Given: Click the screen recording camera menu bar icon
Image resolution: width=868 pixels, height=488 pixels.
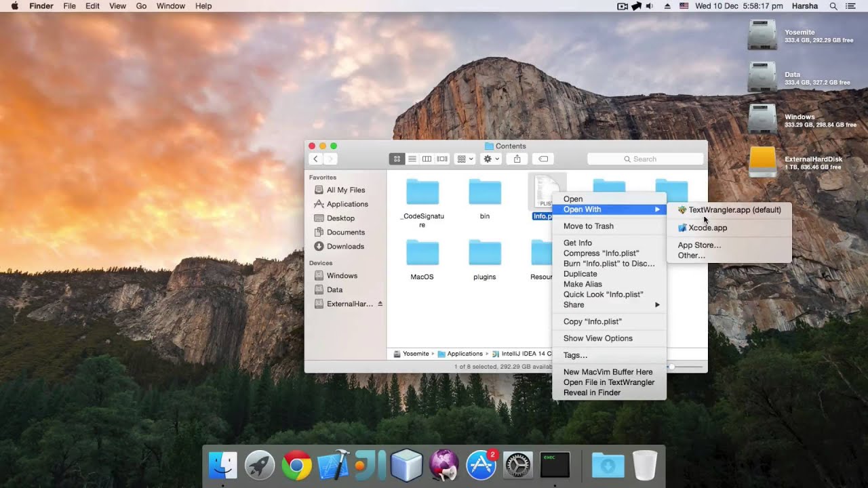Looking at the screenshot, I should tap(622, 6).
